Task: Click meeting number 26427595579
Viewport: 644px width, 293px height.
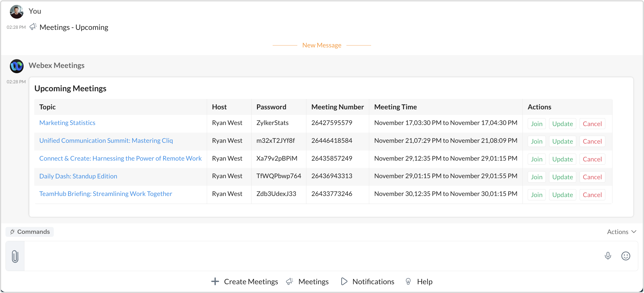Action: (332, 123)
